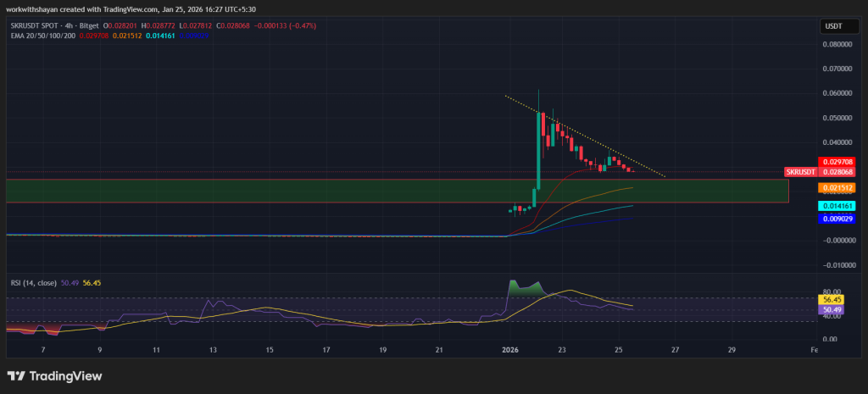Select the yellow dotted descending trendline
The image size is (868, 394).
tap(585, 136)
